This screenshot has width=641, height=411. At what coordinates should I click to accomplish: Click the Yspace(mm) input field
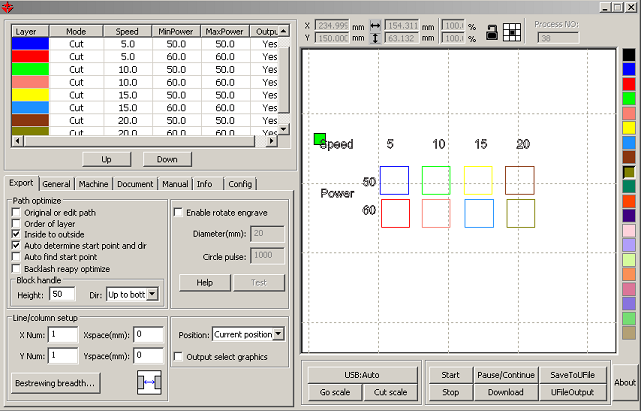(148, 355)
